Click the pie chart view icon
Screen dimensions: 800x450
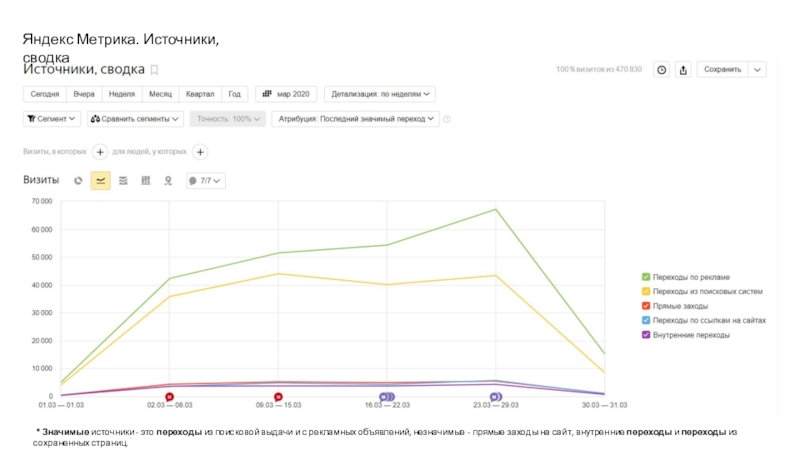point(78,181)
